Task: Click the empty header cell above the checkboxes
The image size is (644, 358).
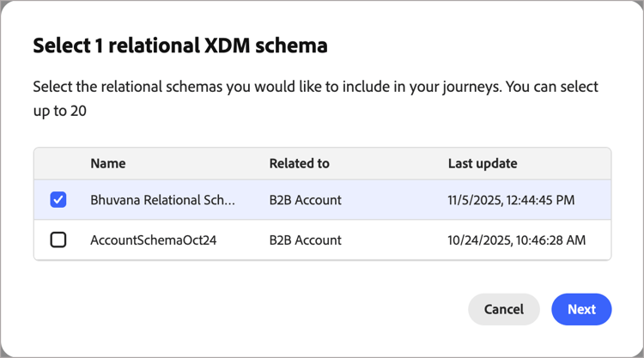Action: tap(58, 163)
